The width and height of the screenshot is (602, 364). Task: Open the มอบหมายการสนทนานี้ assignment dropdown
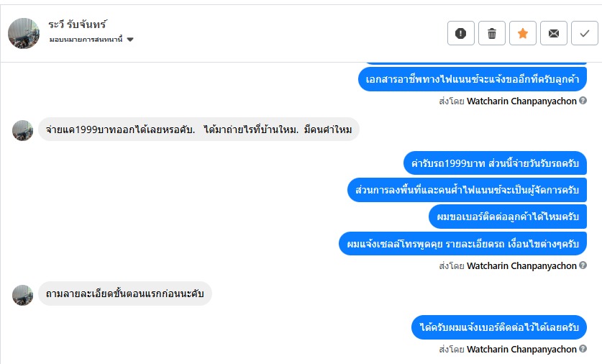86,40
